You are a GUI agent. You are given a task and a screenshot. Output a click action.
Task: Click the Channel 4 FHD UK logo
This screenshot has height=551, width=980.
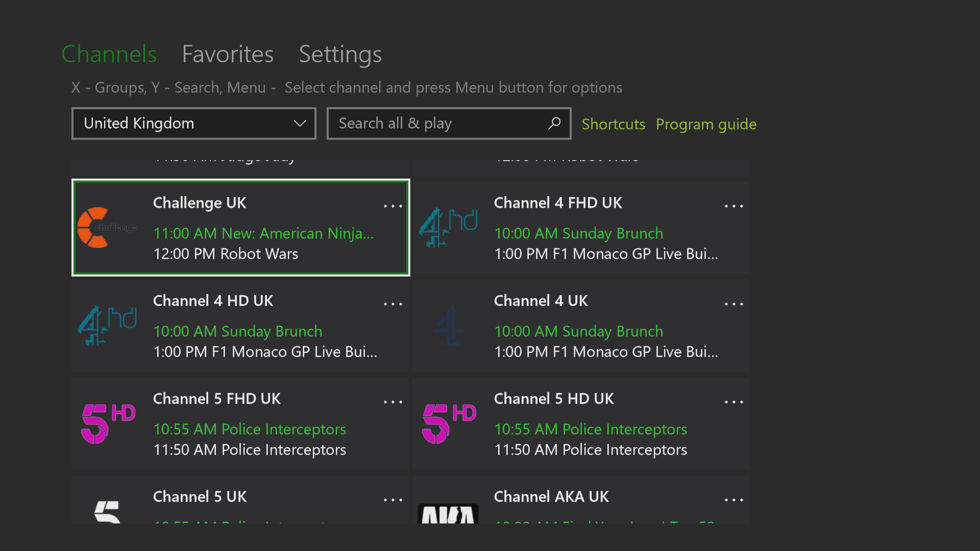coord(448,228)
